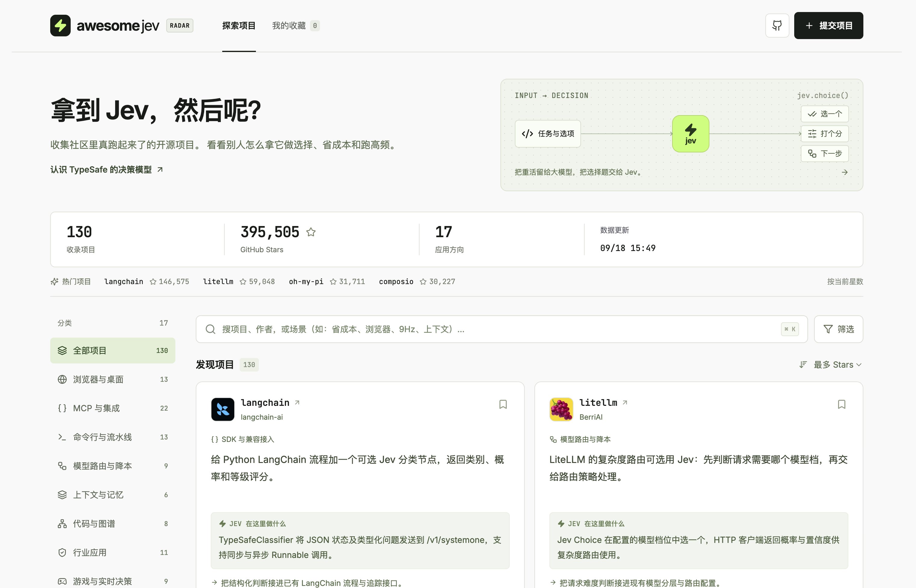The image size is (916, 588).
Task: Click the 下一步 option chip
Action: (x=824, y=154)
